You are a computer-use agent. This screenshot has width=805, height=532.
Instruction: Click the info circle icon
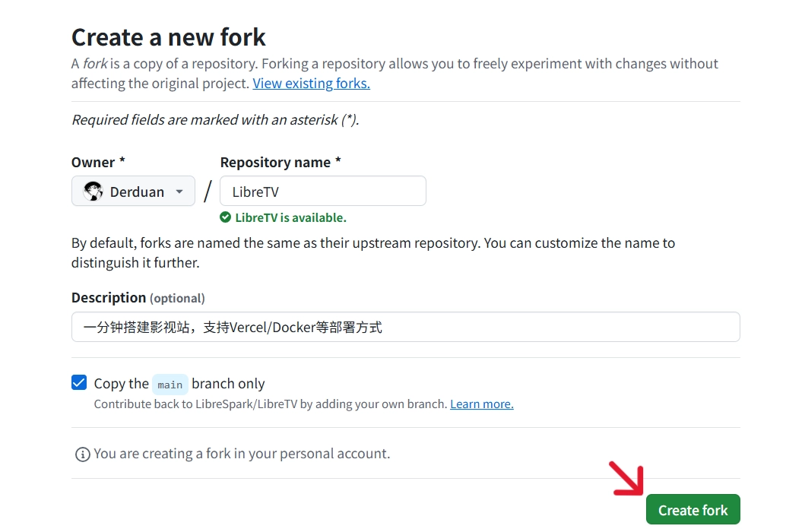coord(81,454)
